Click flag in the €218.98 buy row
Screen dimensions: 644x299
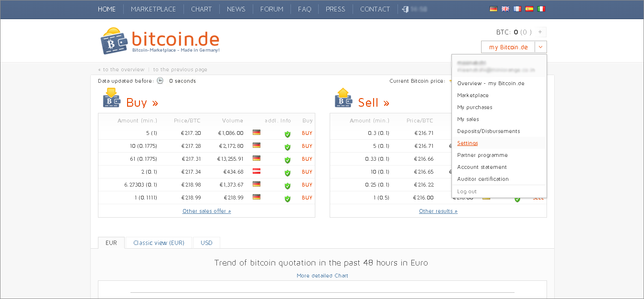[x=257, y=184]
